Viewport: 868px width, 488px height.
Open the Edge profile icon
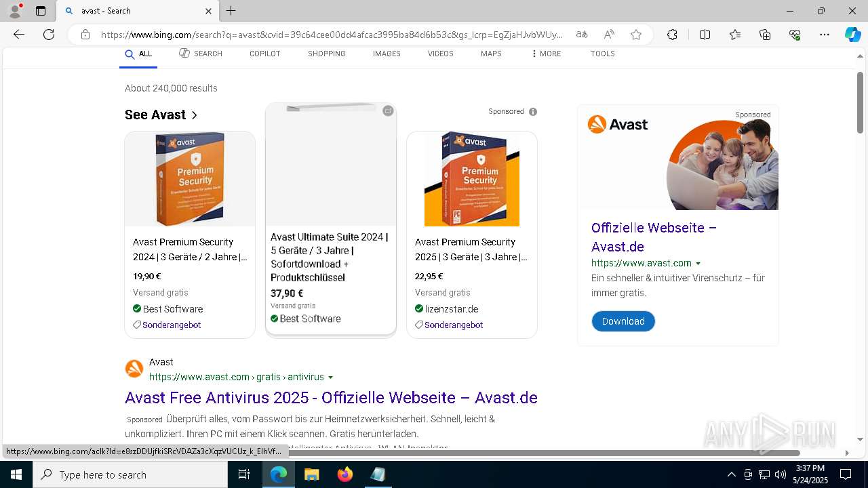point(14,10)
